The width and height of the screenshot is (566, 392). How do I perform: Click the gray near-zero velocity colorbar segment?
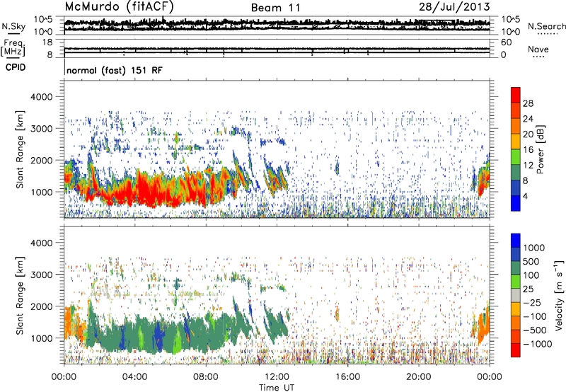tap(516, 295)
